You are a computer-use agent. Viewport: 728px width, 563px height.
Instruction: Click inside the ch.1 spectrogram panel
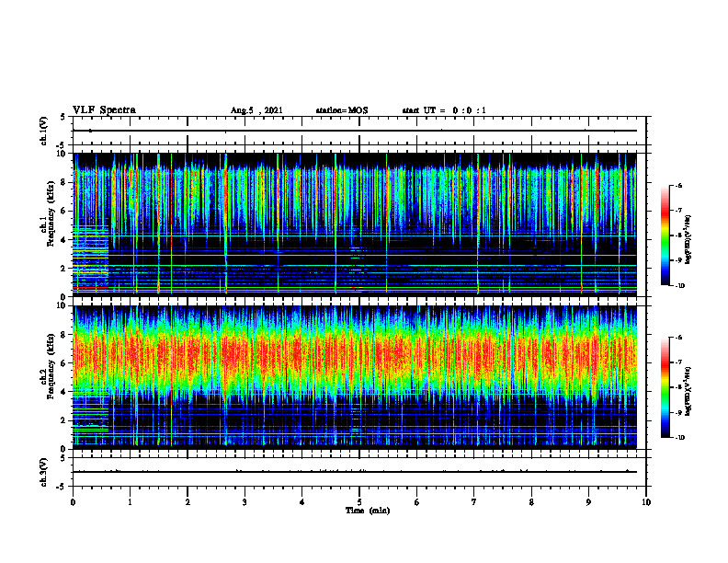tap(355, 224)
